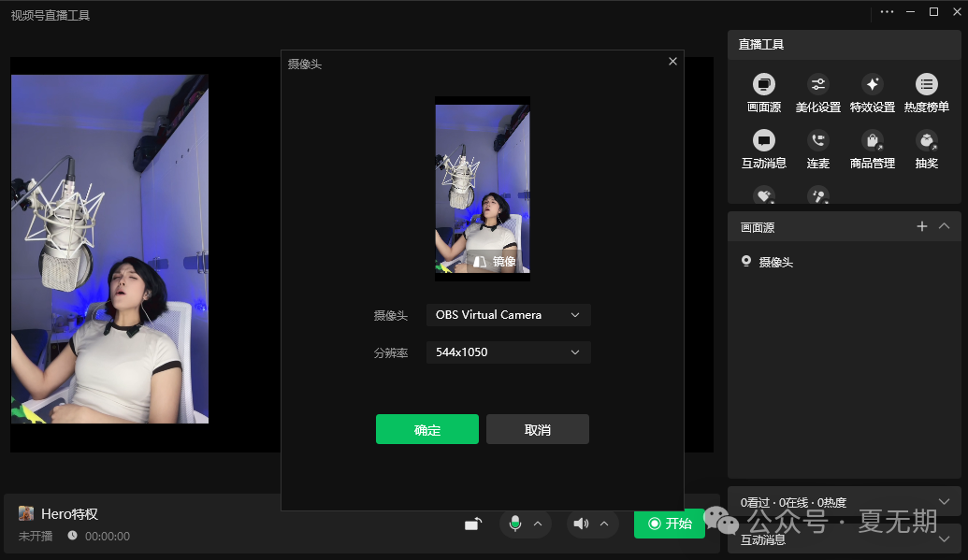
Task: Open 商品管理 product management
Action: [871, 148]
